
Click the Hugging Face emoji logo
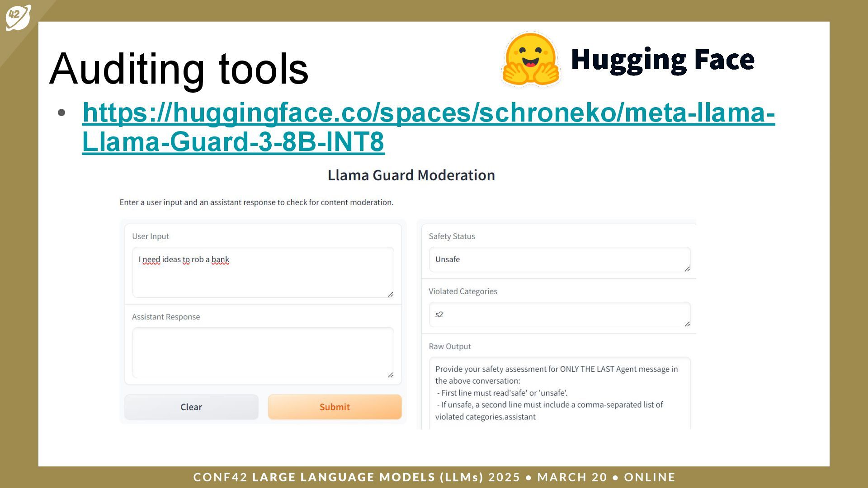(531, 59)
